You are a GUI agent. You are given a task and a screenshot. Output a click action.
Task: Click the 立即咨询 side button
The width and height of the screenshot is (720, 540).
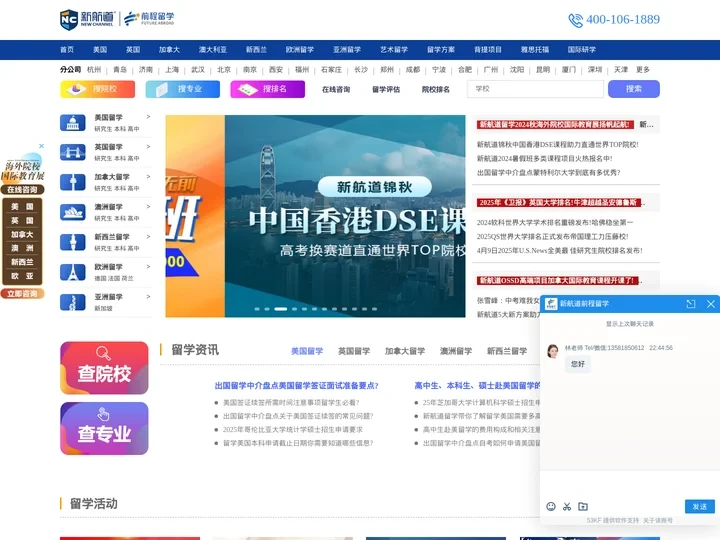point(22,293)
